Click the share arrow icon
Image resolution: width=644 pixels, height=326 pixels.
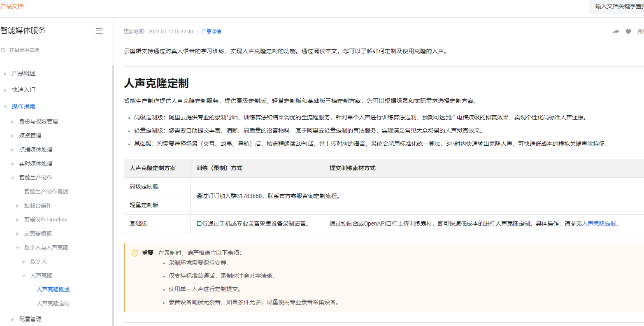tap(616, 32)
